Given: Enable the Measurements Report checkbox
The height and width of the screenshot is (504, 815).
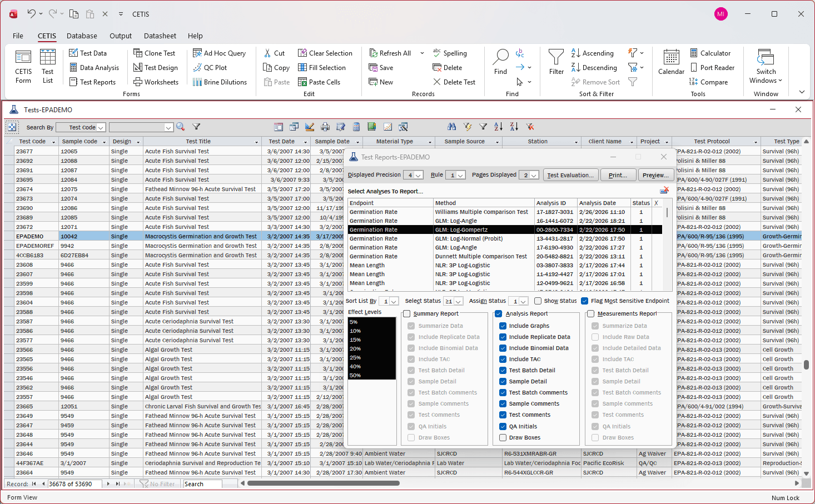Looking at the screenshot, I should (x=591, y=314).
